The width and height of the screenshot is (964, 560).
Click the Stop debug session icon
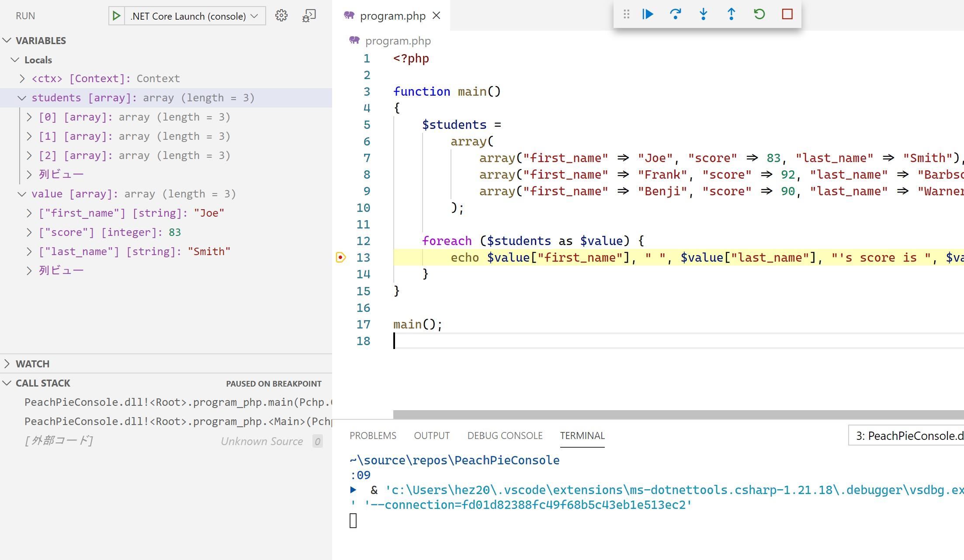coord(787,14)
